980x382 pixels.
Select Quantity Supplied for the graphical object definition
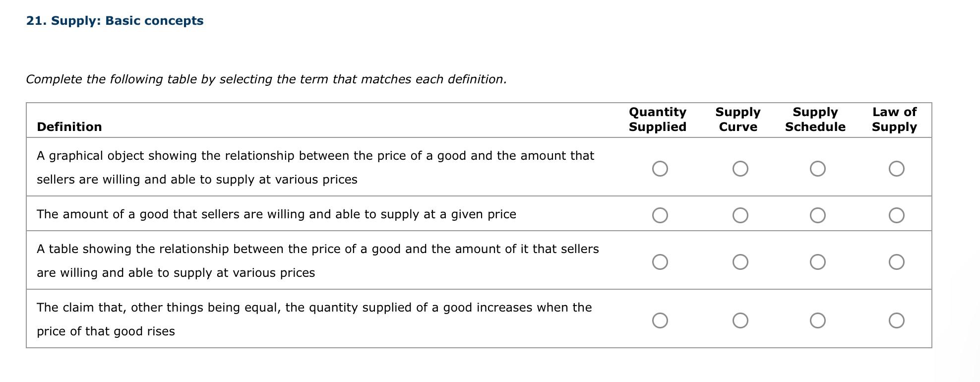click(659, 169)
